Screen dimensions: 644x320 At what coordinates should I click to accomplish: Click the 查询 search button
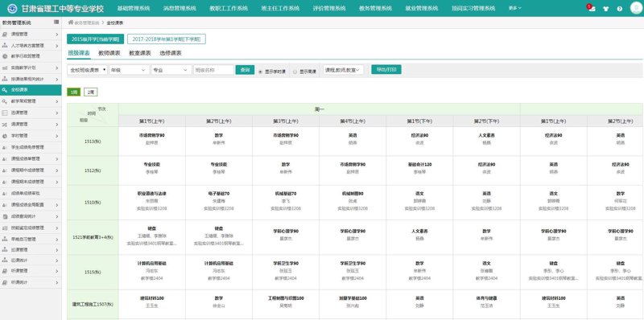245,70
